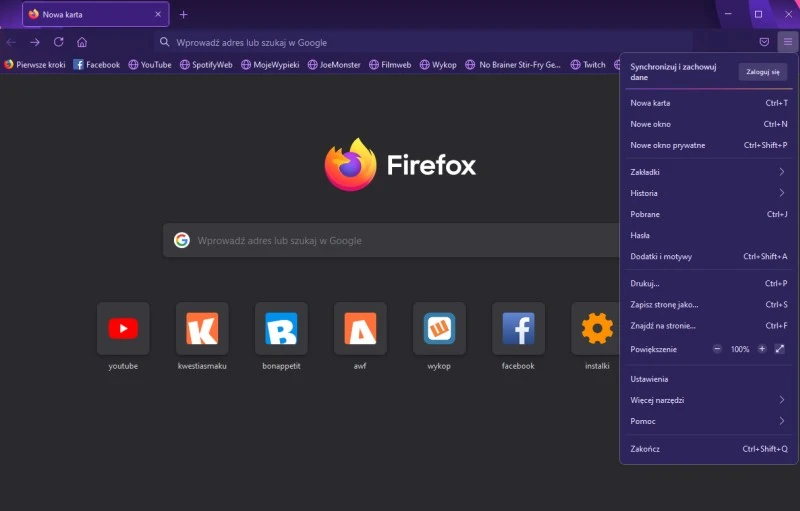Choose Znajdź na stronie... menu item
This screenshot has width=800, height=511.
pos(709,326)
